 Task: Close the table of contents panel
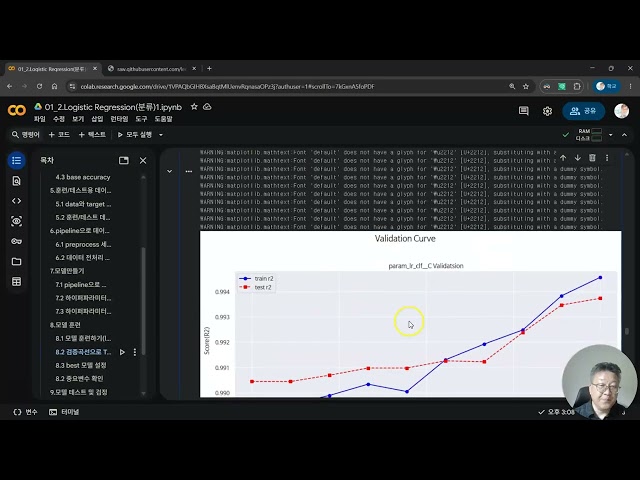(x=143, y=160)
